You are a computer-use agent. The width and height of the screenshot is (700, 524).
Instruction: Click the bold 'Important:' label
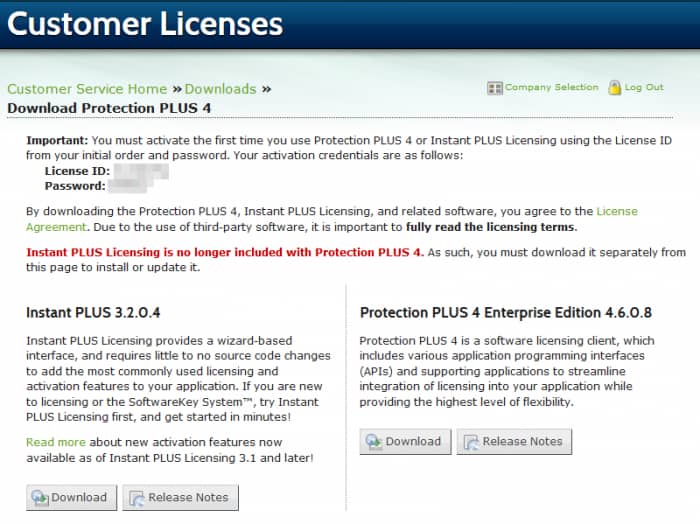click(x=57, y=140)
